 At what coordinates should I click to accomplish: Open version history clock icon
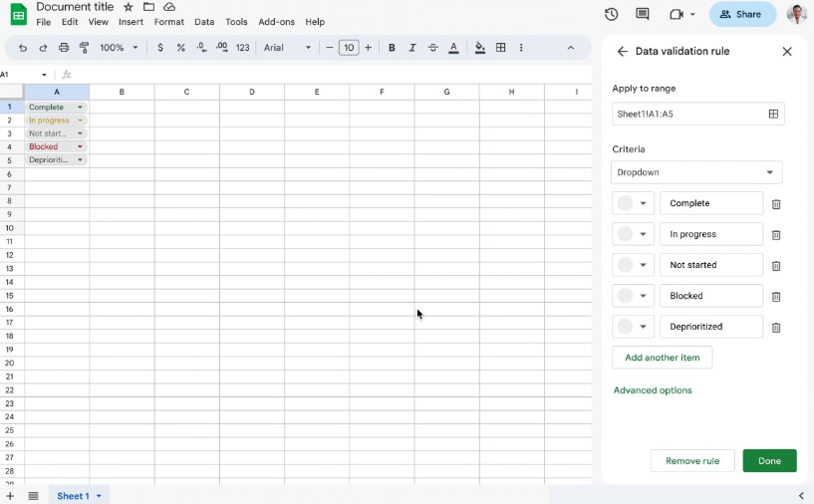(x=611, y=14)
